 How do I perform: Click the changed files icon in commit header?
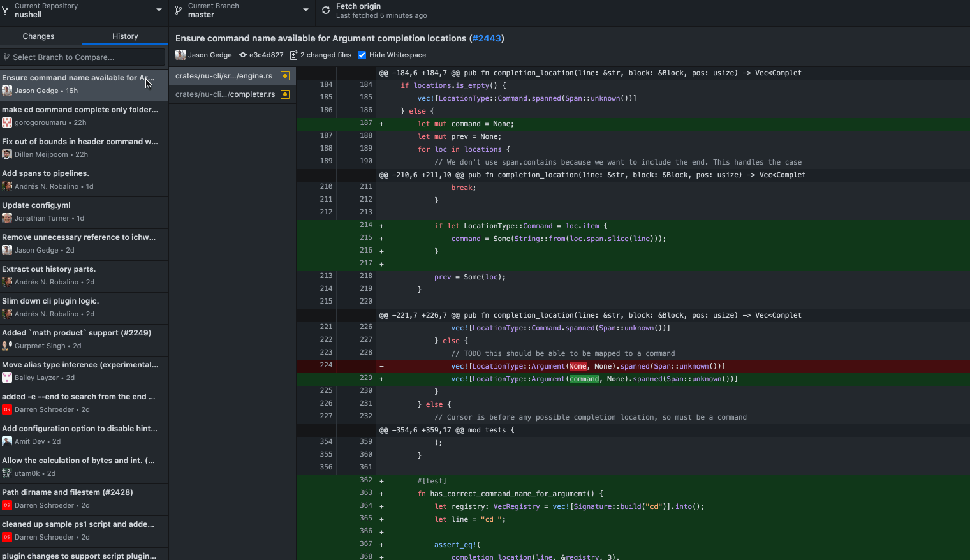294,55
